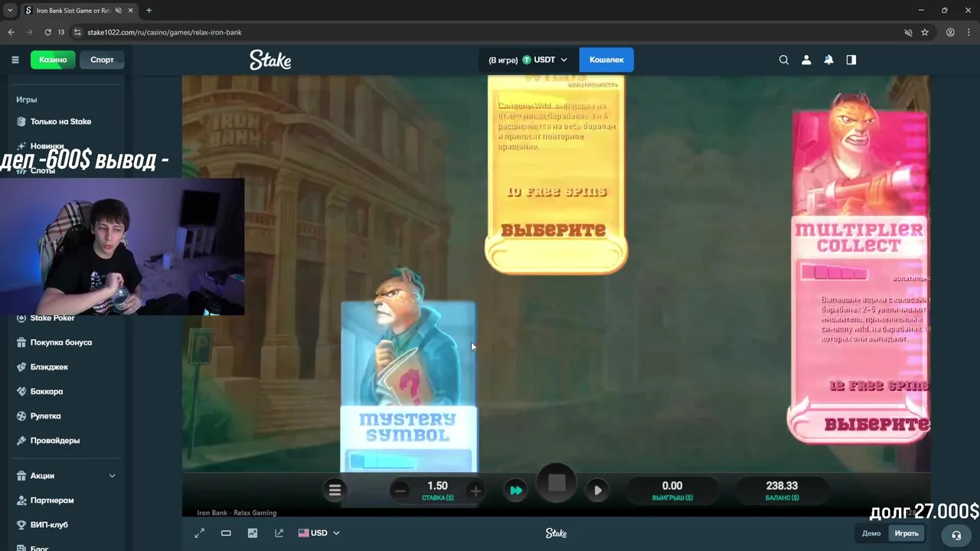
Task: Switch to the Казино section
Action: (53, 60)
